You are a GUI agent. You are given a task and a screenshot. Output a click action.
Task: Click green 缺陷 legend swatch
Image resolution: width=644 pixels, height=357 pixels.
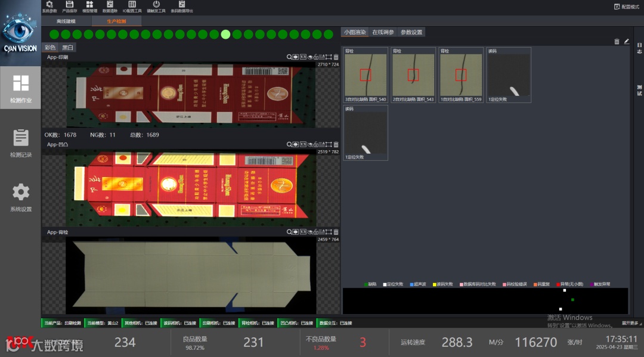click(366, 284)
